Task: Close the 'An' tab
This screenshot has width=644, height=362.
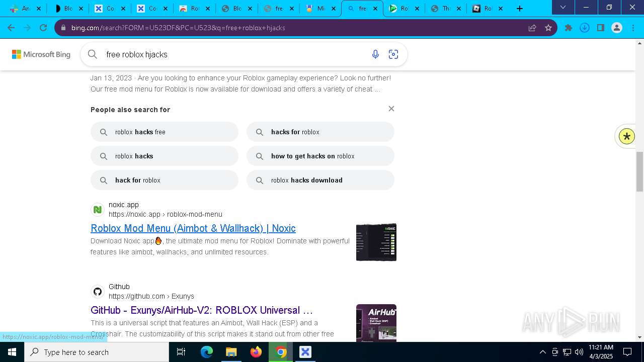Action: 39,9
